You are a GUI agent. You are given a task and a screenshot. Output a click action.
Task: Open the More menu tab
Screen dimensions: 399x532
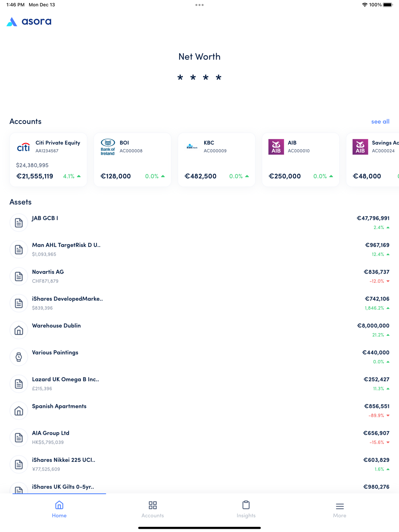pyautogui.click(x=340, y=509)
